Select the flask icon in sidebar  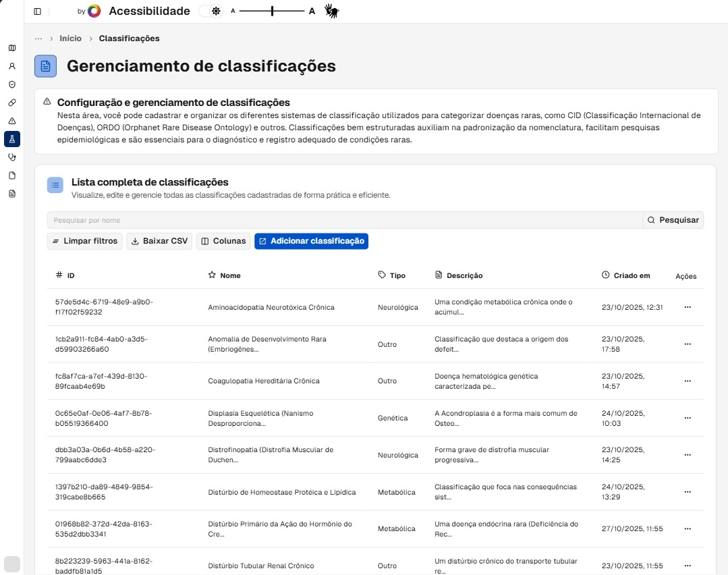click(11, 139)
